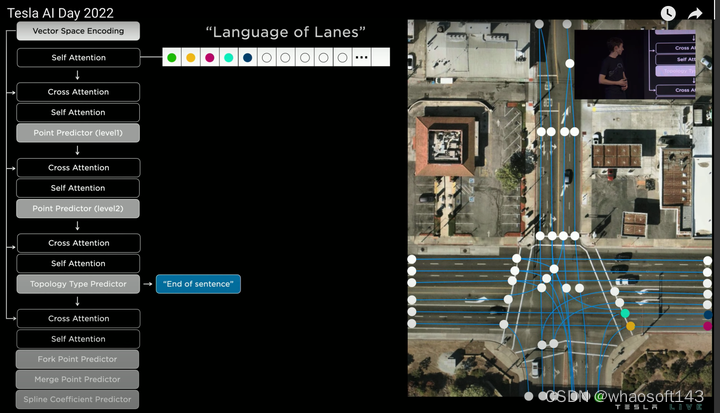Screen dimensions: 720x413
Task: Click the magenta token dot in sequence
Action: point(210,57)
